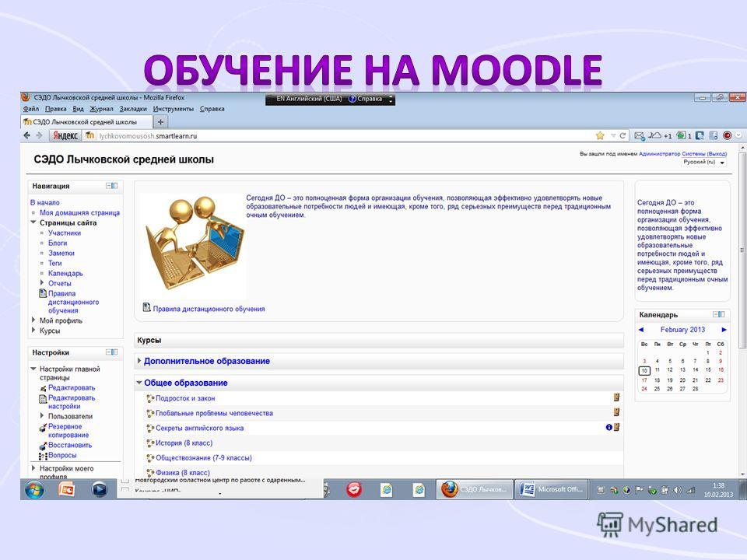
Task: Select the СЭДО Лычковской средней школы browser tab
Action: coord(86,122)
